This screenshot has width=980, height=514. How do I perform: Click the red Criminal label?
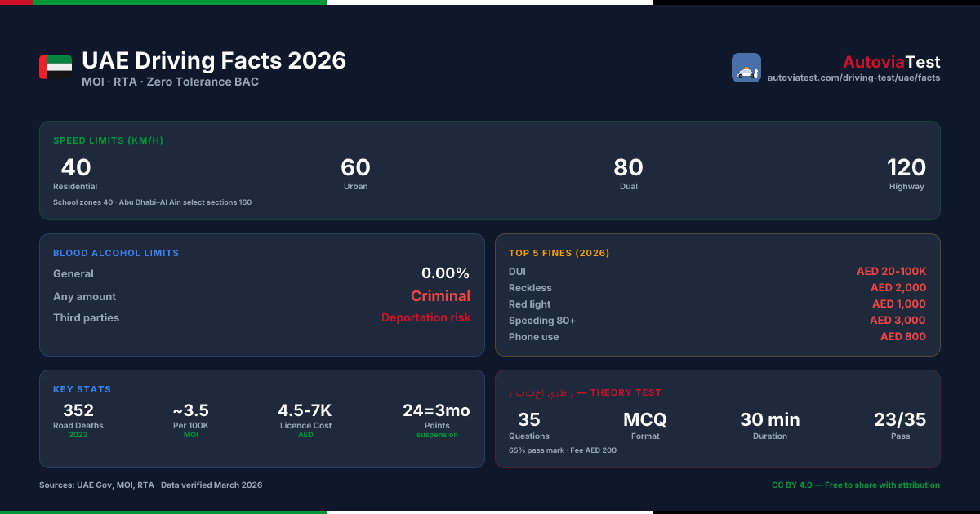tap(440, 296)
